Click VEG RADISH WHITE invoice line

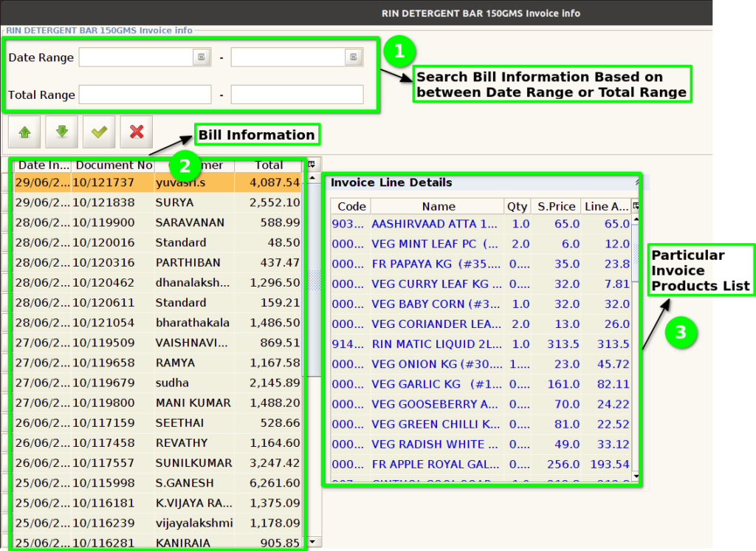(x=481, y=445)
